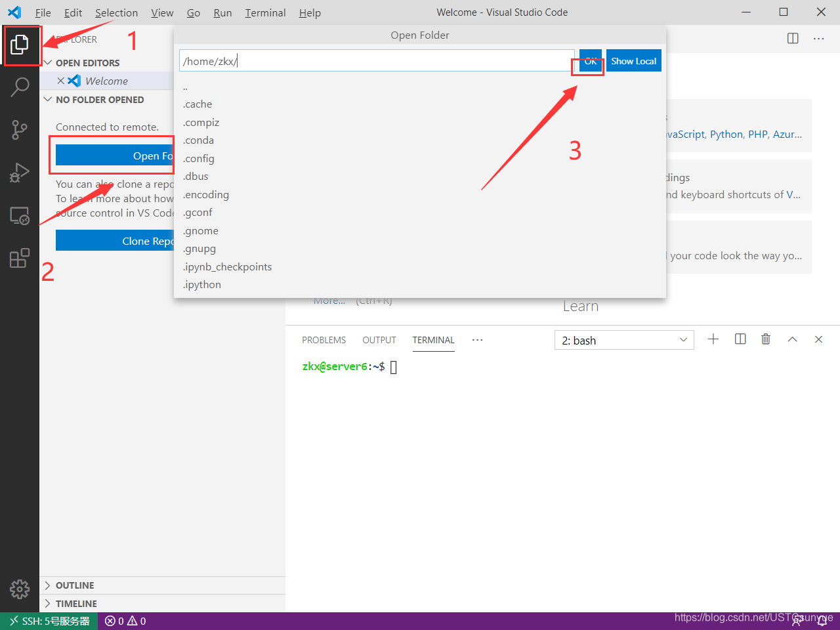Click the Clone Repository button
This screenshot has width=840, height=630.
pyautogui.click(x=115, y=241)
